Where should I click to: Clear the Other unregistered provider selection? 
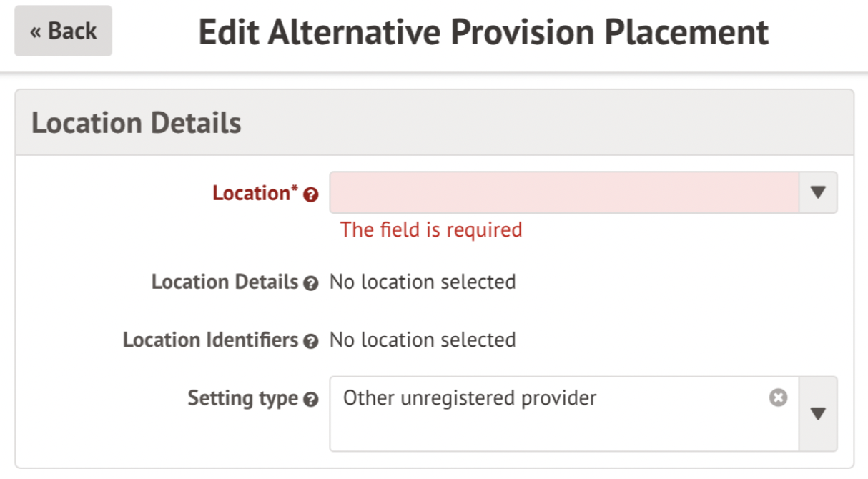(778, 398)
